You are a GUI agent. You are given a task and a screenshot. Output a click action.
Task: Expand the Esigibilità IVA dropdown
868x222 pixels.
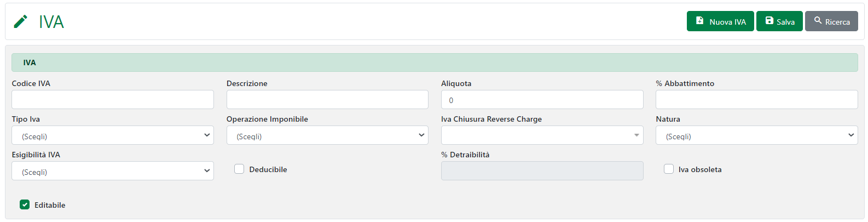coord(112,171)
